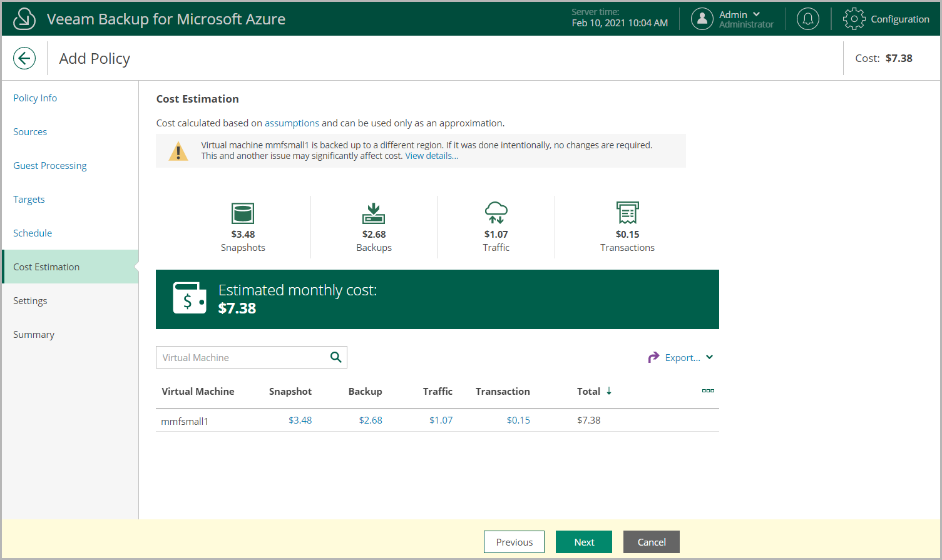Sort by Transaction column header
The image size is (942, 560).
tap(503, 392)
